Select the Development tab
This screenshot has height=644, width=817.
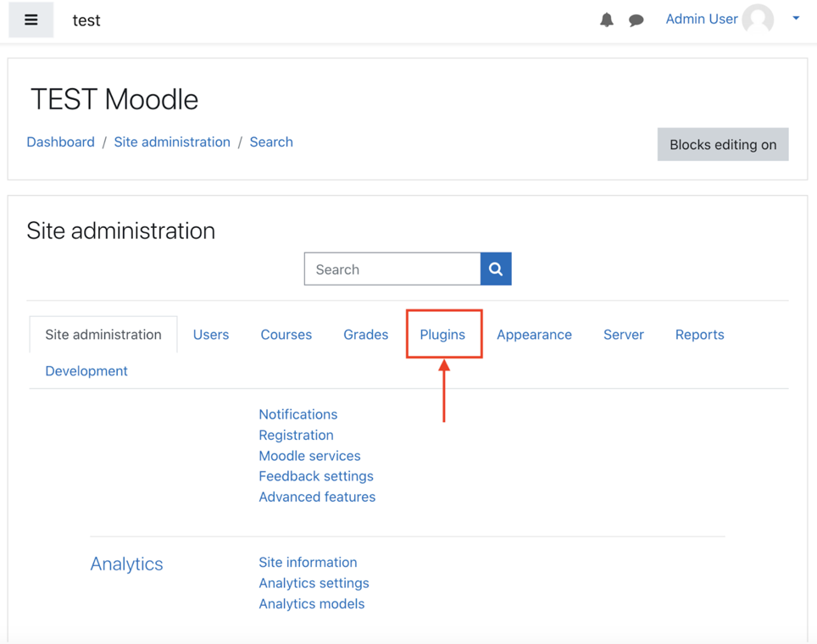[x=86, y=370]
